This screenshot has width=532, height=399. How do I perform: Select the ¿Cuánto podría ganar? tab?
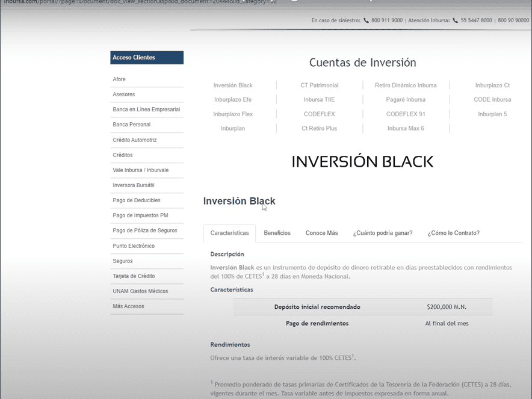point(383,233)
